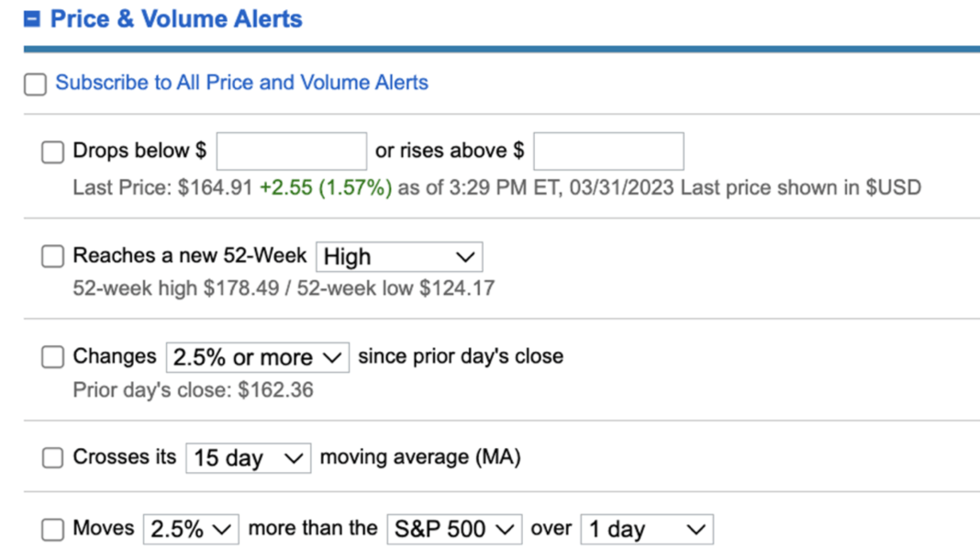Click the 'since prior day's close' label
This screenshot has width=980, height=551.
[x=461, y=355]
